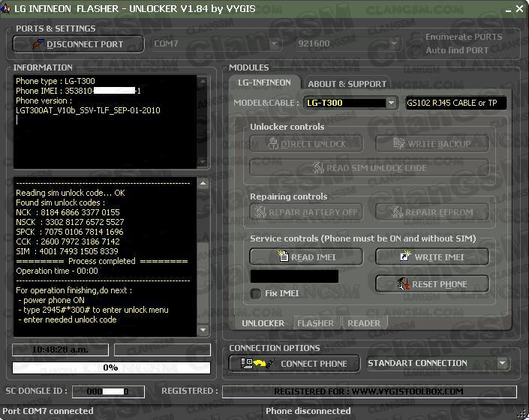Image resolution: width=529 pixels, height=420 pixels.
Task: Click the plug icon on Disconnect Port
Action: 38,44
